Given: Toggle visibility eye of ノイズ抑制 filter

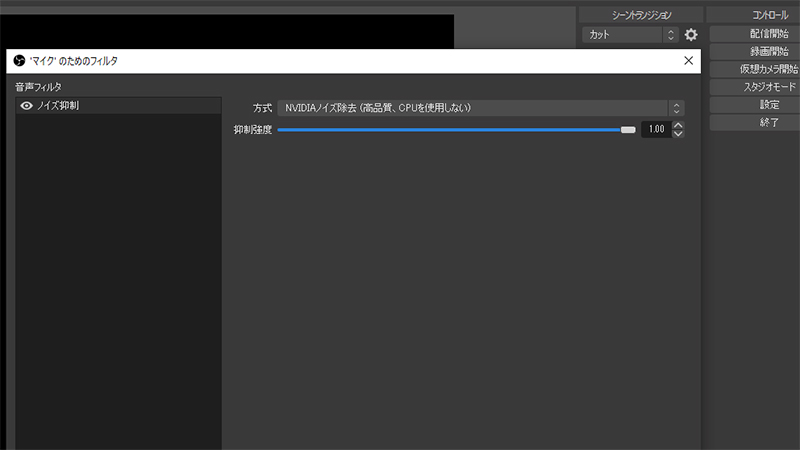Looking at the screenshot, I should click(27, 106).
